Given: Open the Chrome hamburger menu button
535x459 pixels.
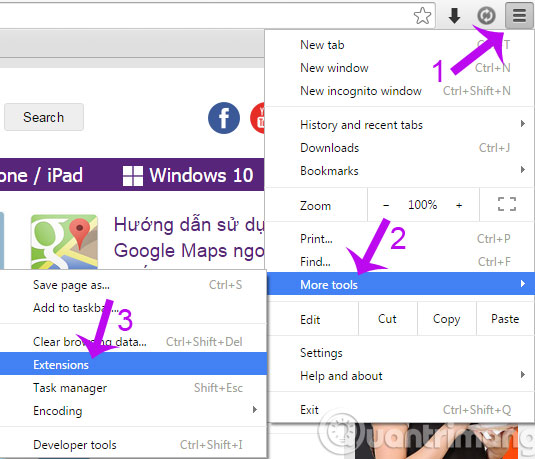Looking at the screenshot, I should pos(519,15).
